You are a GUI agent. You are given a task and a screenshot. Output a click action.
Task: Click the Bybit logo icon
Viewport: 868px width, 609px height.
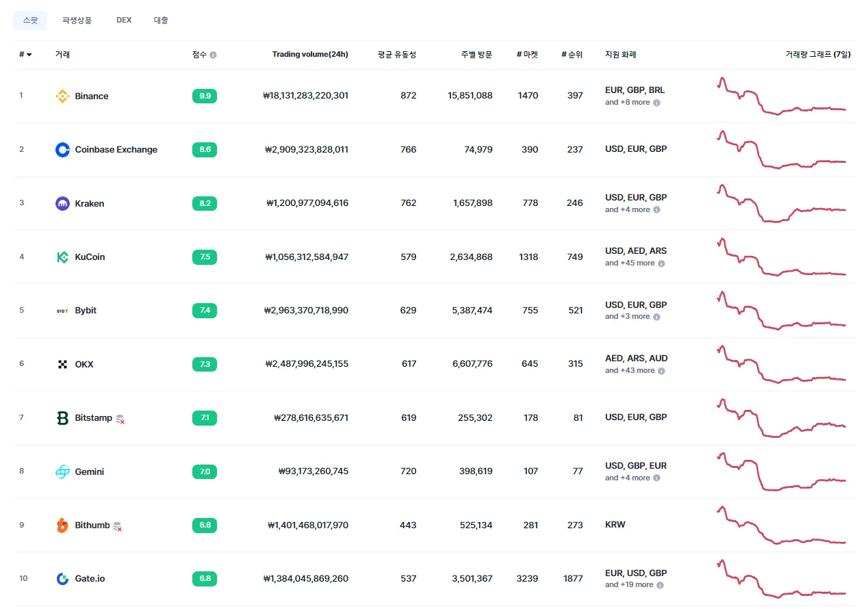(x=62, y=311)
